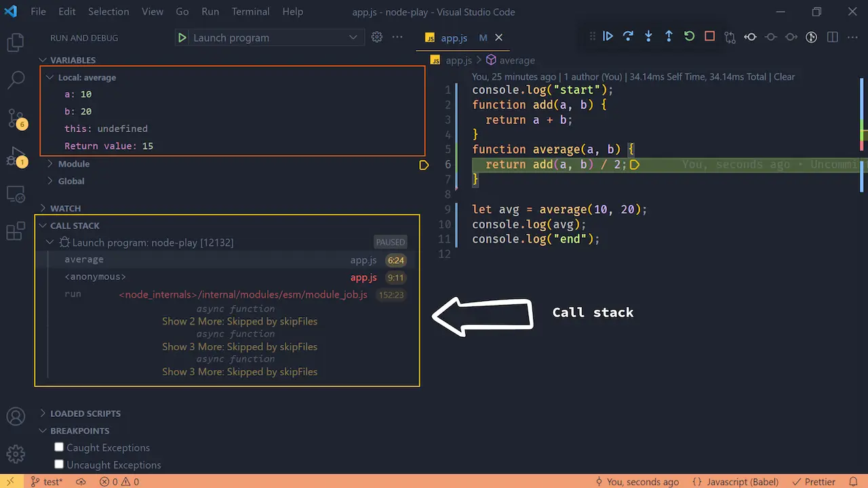Click the Continue debug button
868x488 pixels.
[608, 37]
